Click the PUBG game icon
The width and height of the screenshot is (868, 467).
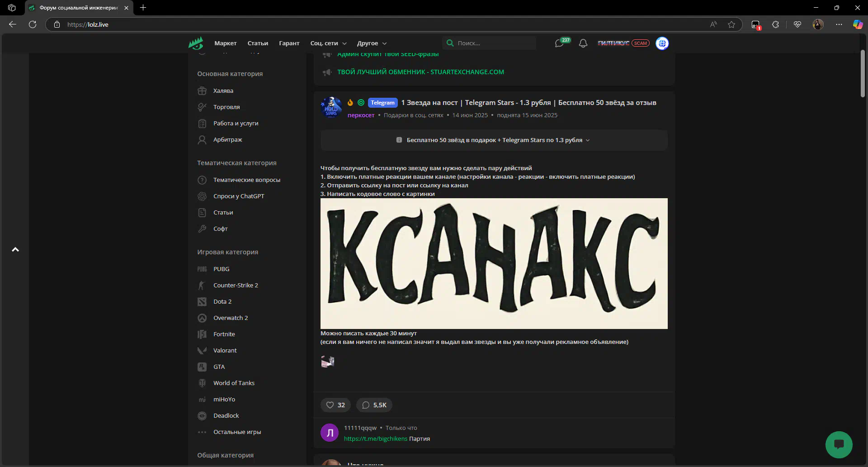click(x=202, y=269)
